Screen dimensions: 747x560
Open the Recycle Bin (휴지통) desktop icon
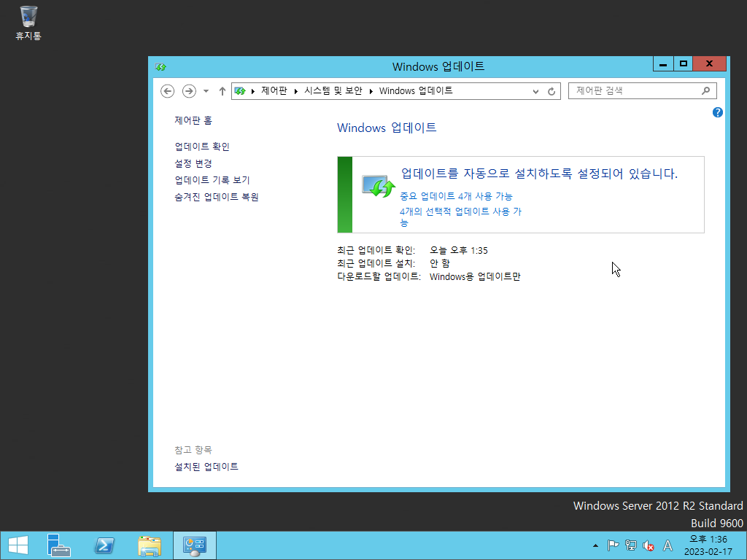point(28,23)
